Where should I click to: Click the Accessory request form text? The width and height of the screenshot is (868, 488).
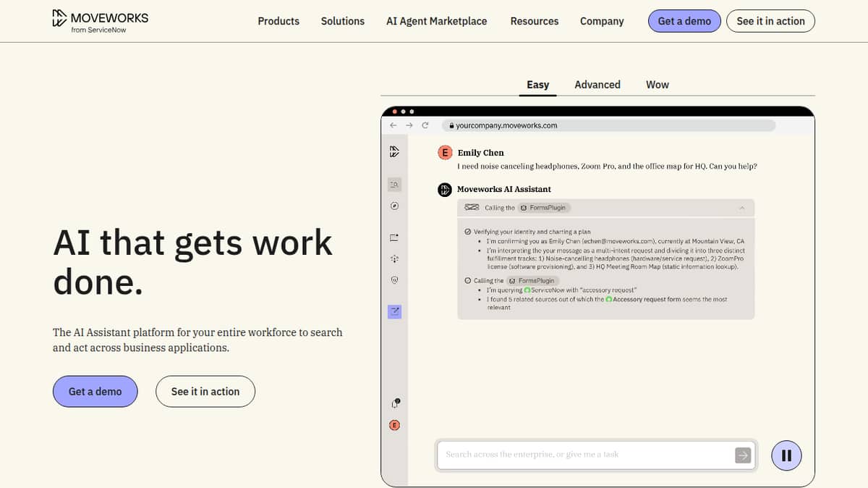click(647, 299)
